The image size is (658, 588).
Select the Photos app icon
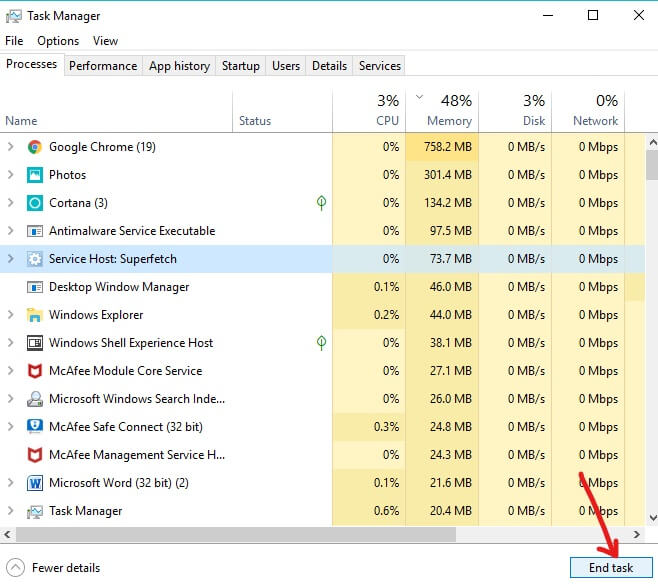coord(34,175)
